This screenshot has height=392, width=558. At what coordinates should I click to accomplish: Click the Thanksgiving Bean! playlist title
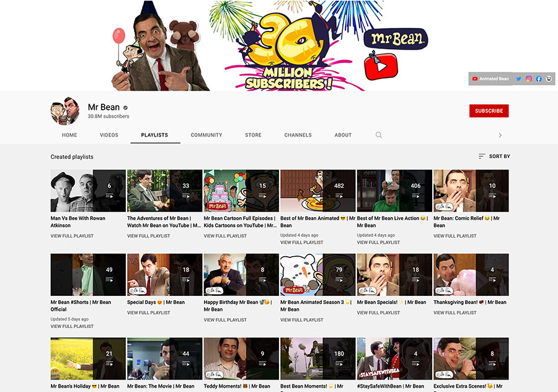click(470, 302)
